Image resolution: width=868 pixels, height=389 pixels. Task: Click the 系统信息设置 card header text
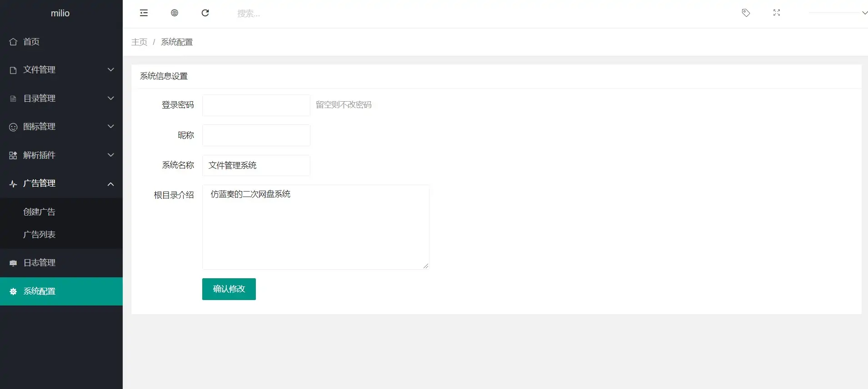coord(164,76)
